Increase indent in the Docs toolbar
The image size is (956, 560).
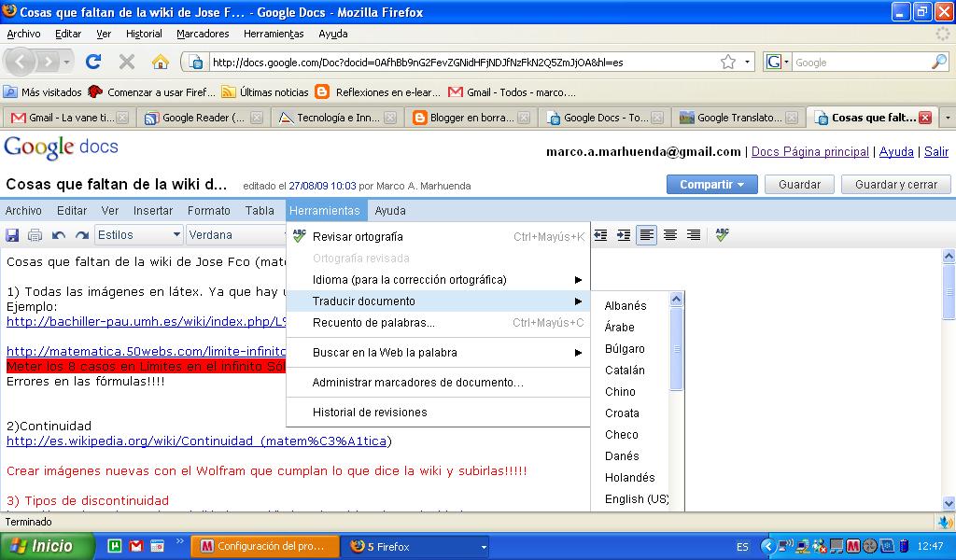click(624, 235)
